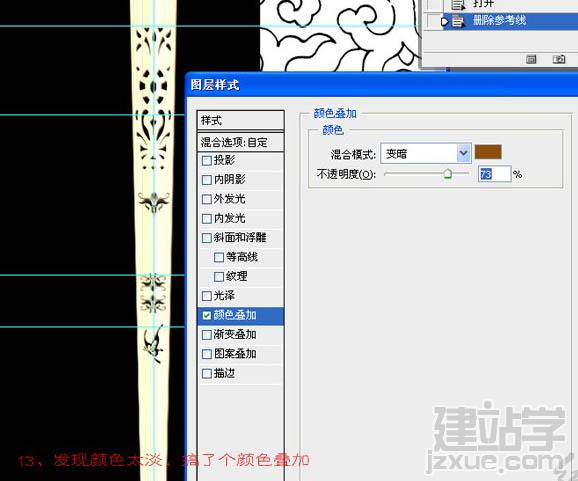
Task: Click the icon beside 删除参考线 history step
Action: (458, 21)
